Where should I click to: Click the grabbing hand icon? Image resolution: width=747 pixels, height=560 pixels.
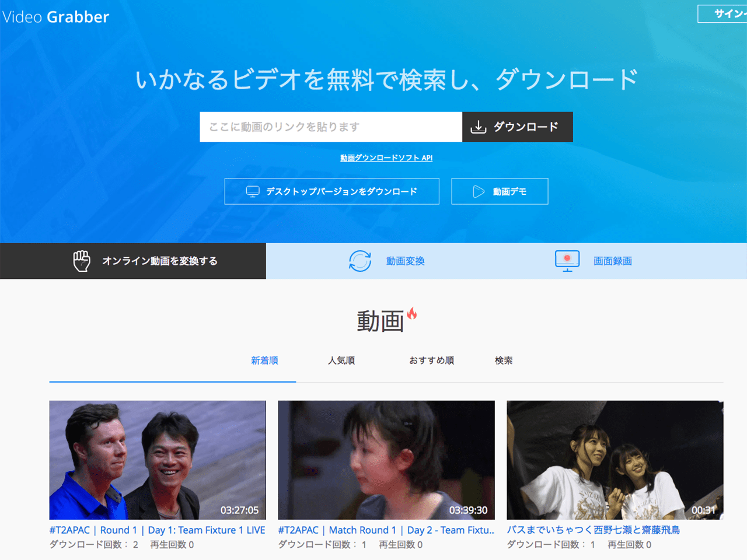tap(82, 261)
